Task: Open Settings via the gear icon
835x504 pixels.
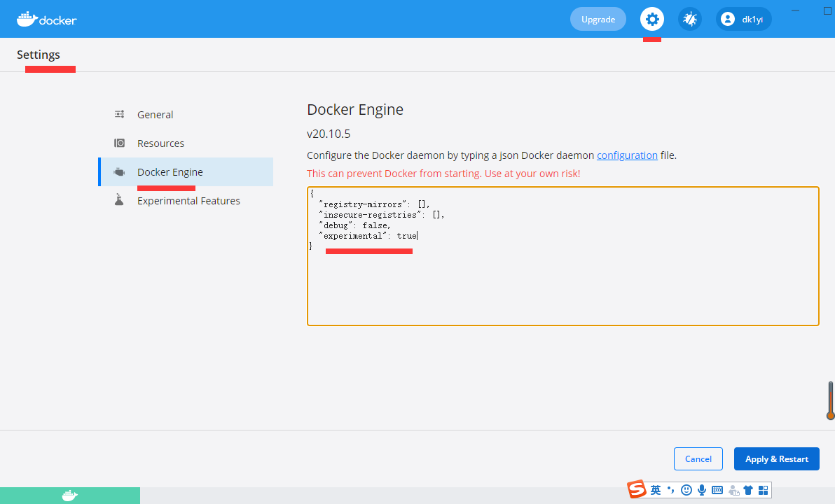Action: pos(651,20)
